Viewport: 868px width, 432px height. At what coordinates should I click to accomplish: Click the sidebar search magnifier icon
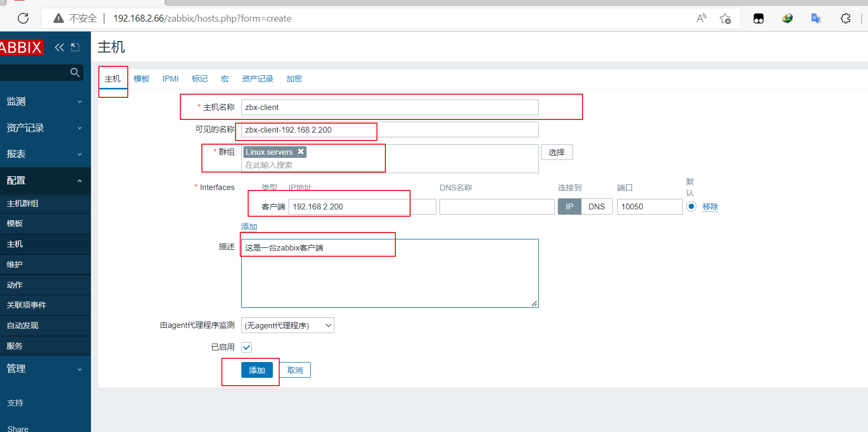coord(75,72)
